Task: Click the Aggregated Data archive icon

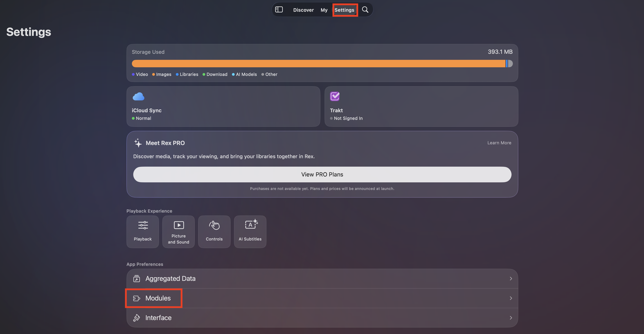Action: (137, 278)
